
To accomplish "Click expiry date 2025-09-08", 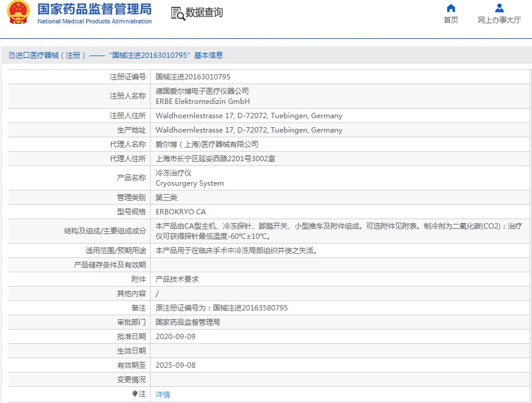I will coord(175,365).
